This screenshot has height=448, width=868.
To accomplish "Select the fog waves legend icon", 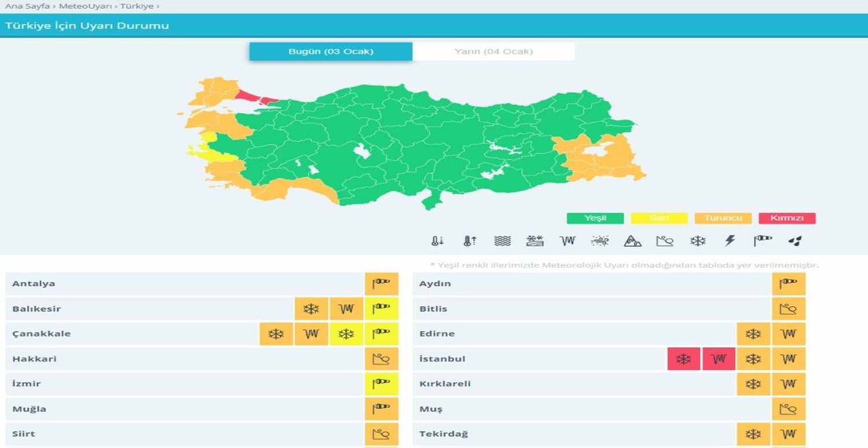I will [502, 241].
